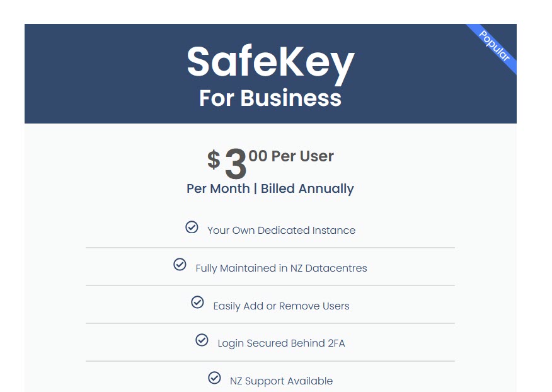Click the checkmark icon beside Easily Add or Remove Users
Screen dimensions: 552x392
[x=197, y=303]
